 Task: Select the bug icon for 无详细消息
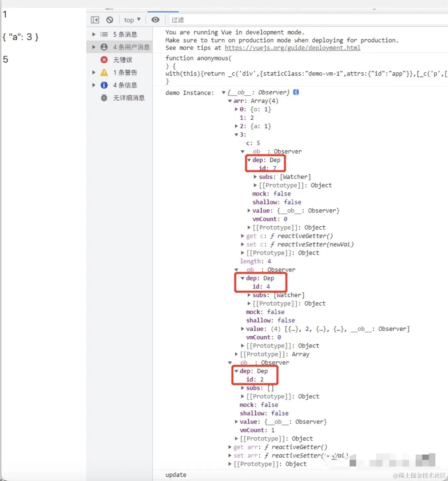click(x=104, y=98)
